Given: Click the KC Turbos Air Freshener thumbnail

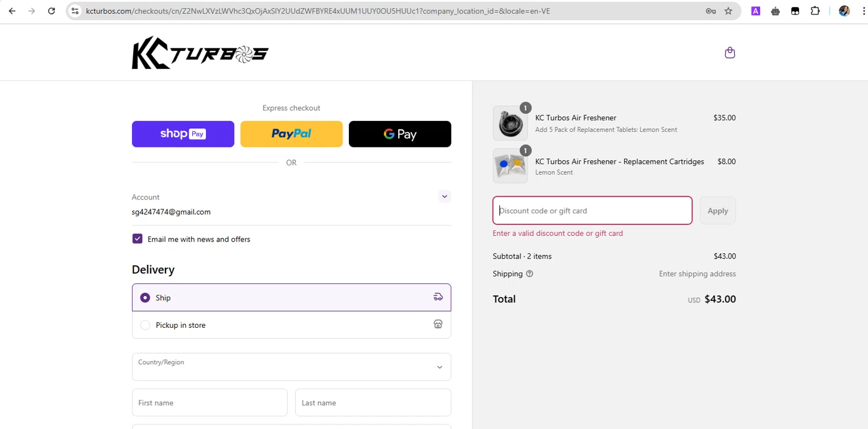Looking at the screenshot, I should (x=510, y=123).
